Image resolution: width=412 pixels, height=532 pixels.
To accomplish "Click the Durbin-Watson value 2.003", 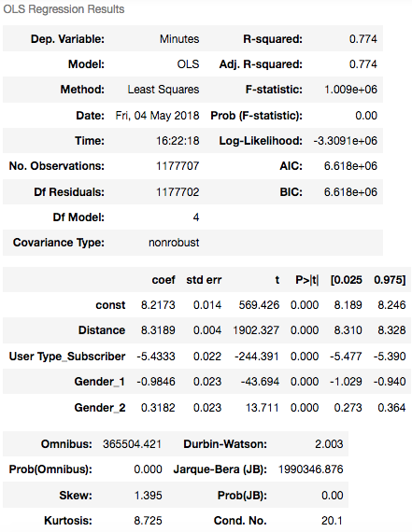I will coord(329,444).
